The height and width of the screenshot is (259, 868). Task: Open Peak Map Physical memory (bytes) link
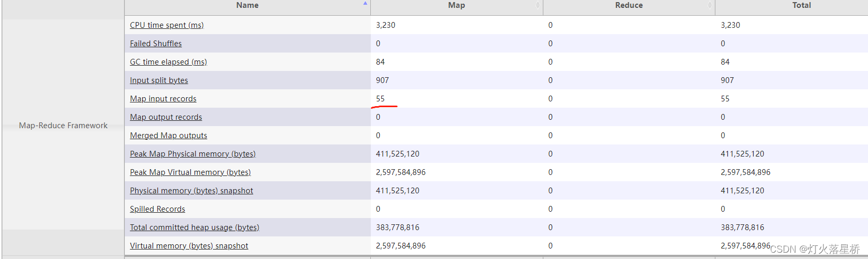coord(193,154)
